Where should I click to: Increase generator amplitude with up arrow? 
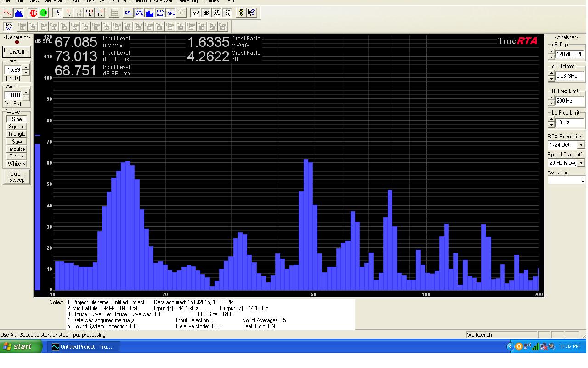coord(26,93)
